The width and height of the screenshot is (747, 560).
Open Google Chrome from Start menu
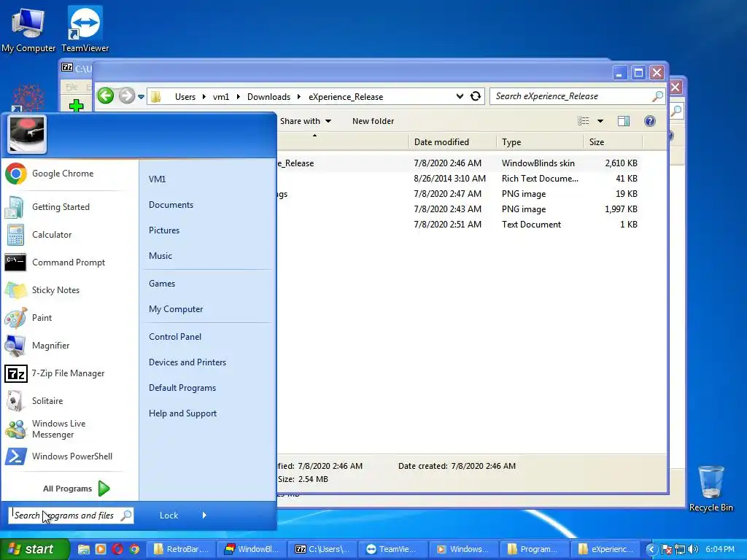point(64,174)
